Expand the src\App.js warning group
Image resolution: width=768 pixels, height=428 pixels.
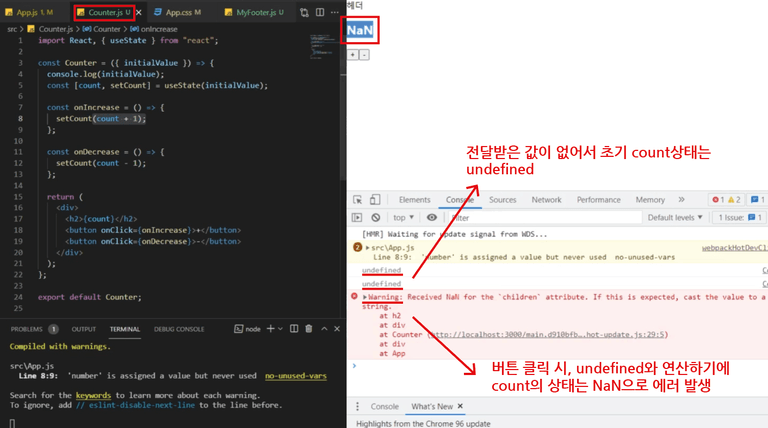(368, 248)
